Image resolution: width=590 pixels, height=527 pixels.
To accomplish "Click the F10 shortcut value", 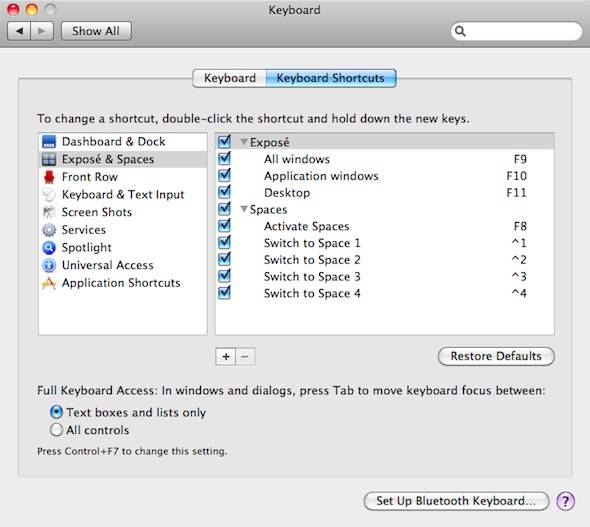I will pyautogui.click(x=517, y=176).
